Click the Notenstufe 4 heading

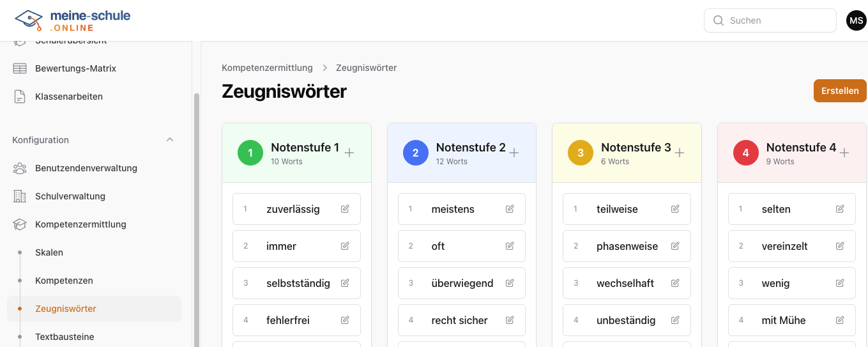(x=801, y=148)
